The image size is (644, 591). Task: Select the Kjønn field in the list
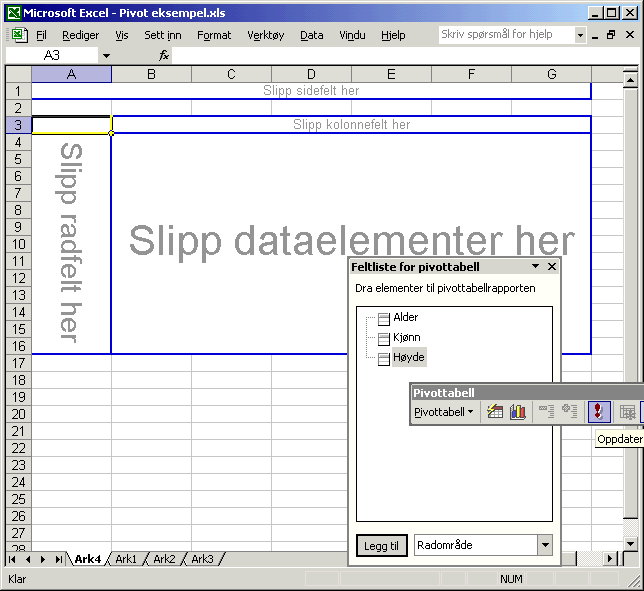pos(406,337)
